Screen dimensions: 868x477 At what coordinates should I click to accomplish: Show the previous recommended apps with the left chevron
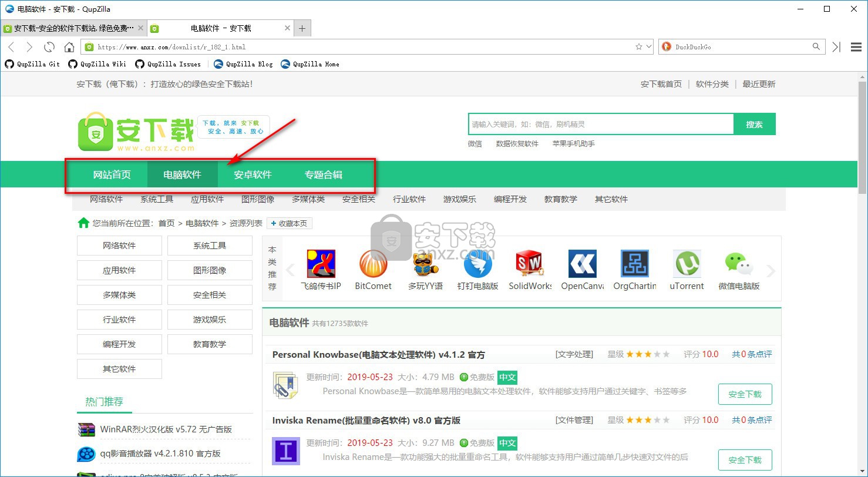click(x=290, y=270)
